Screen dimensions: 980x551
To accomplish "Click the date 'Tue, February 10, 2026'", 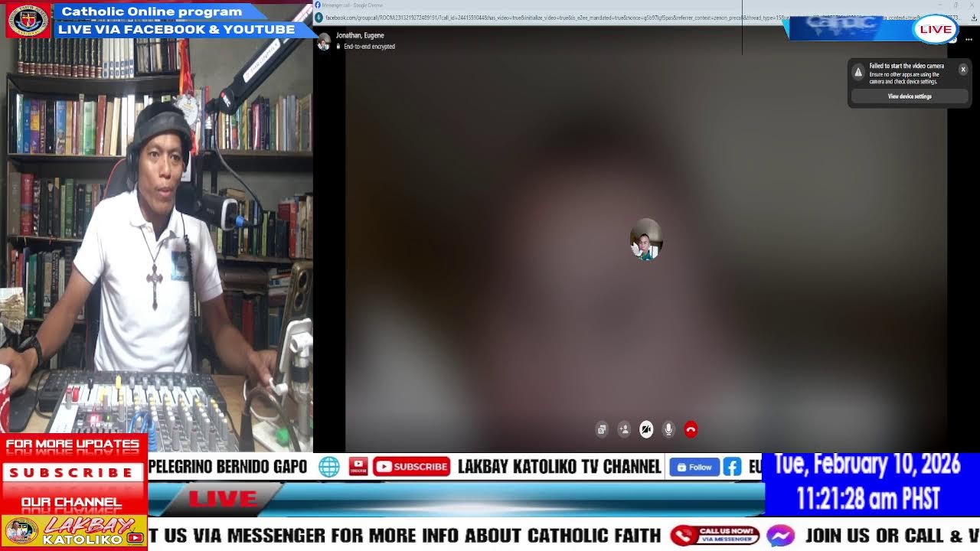I will [867, 465].
